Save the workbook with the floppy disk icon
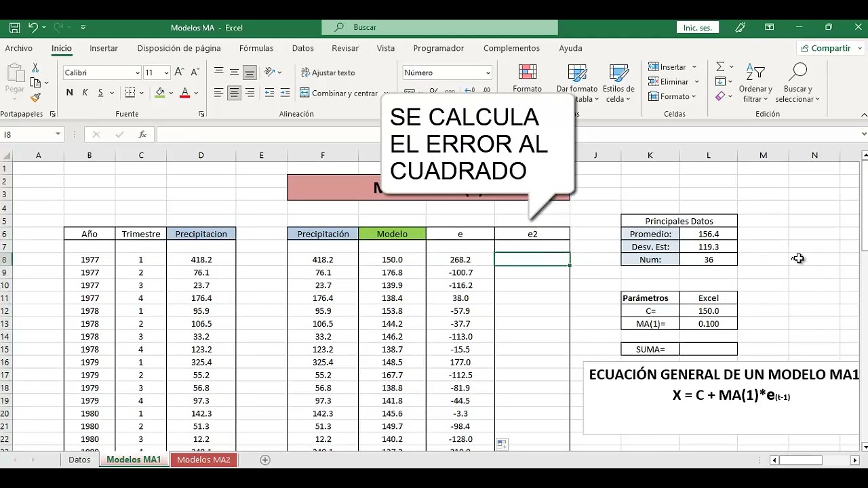This screenshot has width=868, height=488. pyautogui.click(x=14, y=28)
